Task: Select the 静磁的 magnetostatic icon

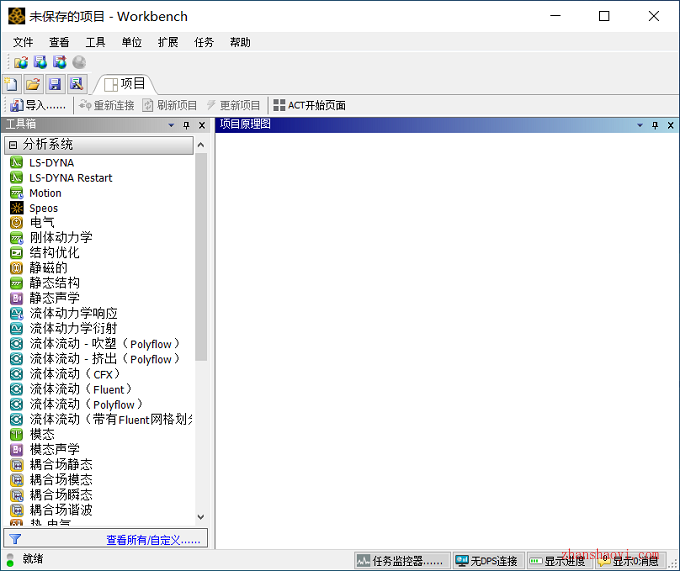Action: pos(16,268)
